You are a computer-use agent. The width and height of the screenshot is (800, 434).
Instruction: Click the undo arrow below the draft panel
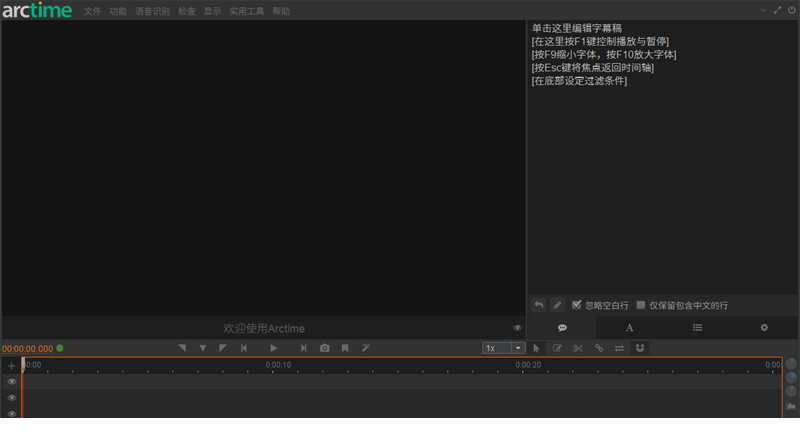(x=539, y=305)
